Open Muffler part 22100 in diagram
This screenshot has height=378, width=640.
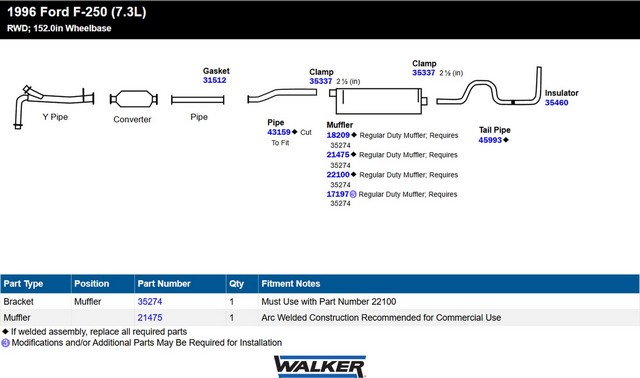point(338,175)
